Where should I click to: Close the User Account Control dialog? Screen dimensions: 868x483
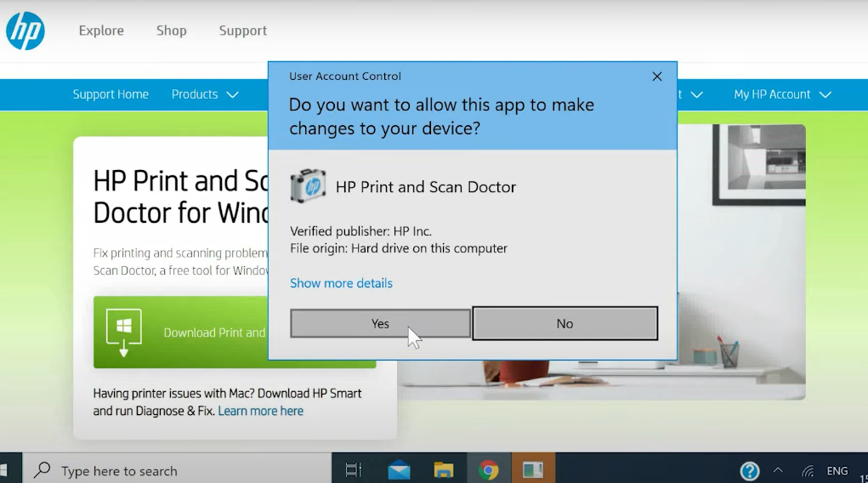(x=657, y=77)
